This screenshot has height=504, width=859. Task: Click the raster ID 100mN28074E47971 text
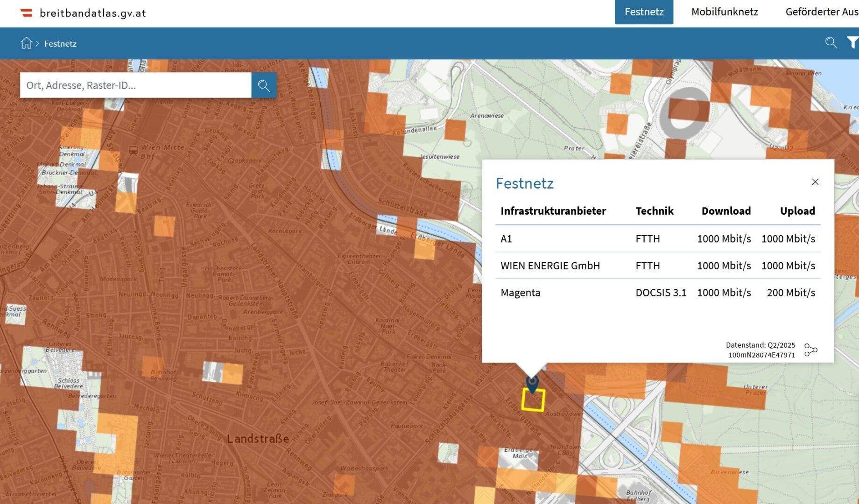(761, 355)
